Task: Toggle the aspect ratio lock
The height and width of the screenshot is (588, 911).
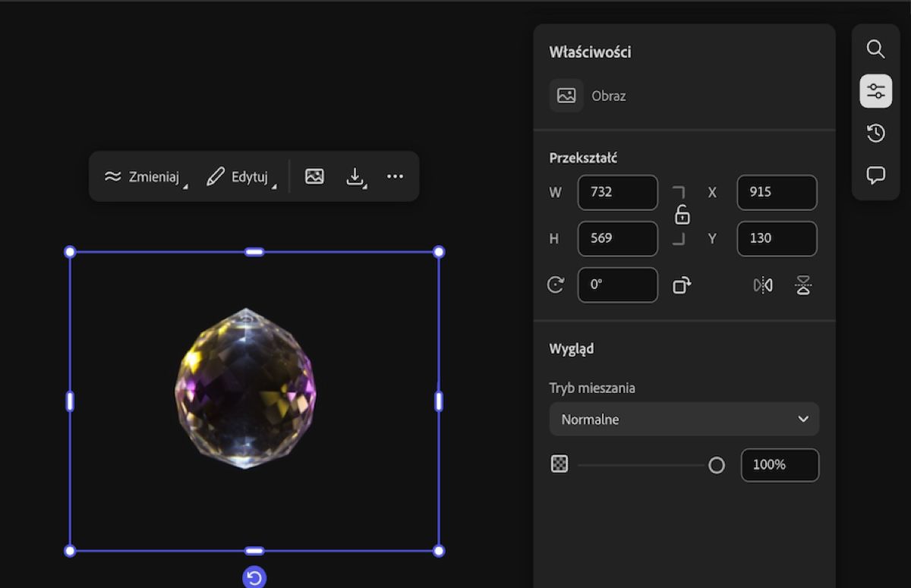Action: [x=682, y=215]
